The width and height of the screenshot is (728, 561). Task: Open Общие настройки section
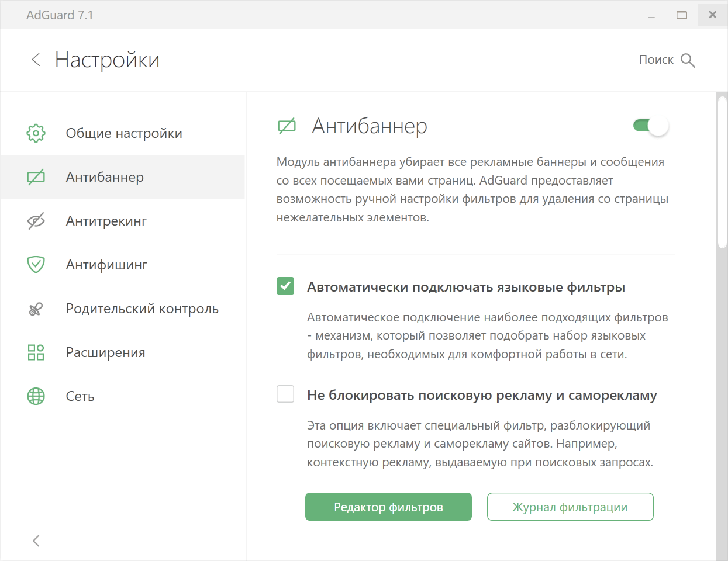pos(123,133)
